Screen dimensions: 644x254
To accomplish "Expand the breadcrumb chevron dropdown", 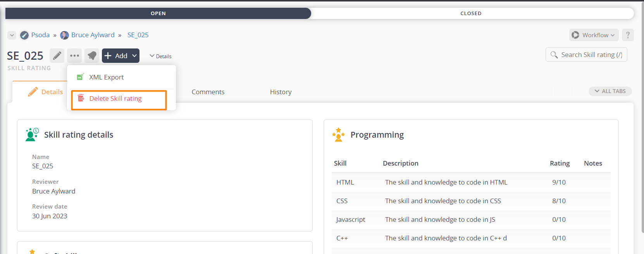I will pos(12,35).
